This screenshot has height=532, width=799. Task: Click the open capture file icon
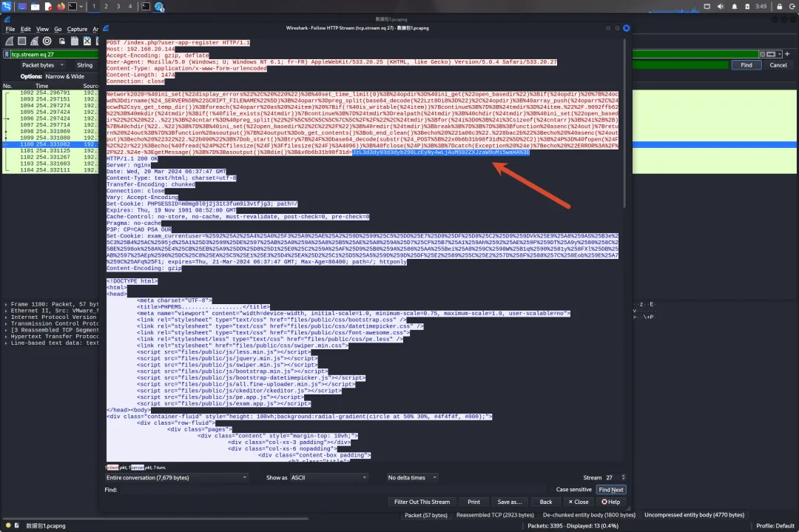tap(61, 41)
